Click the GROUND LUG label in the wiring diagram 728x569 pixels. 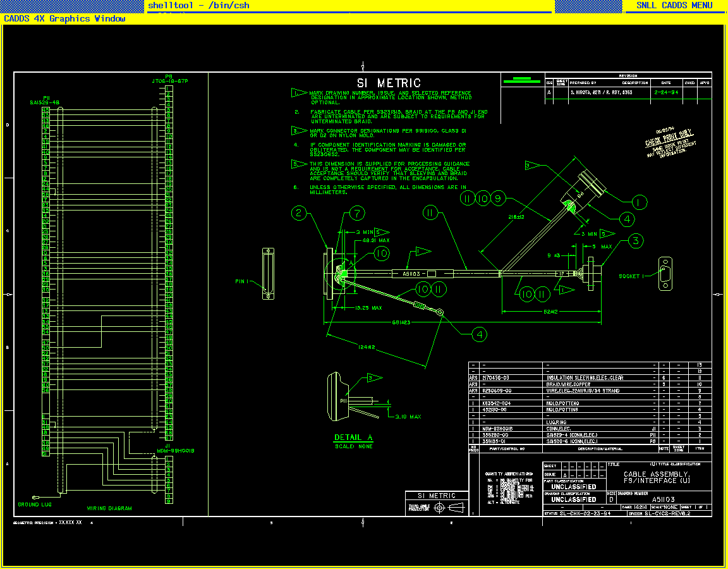[x=35, y=505]
